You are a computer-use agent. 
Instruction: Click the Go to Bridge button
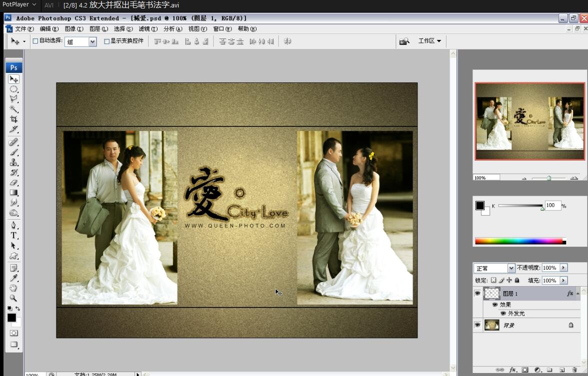click(404, 41)
